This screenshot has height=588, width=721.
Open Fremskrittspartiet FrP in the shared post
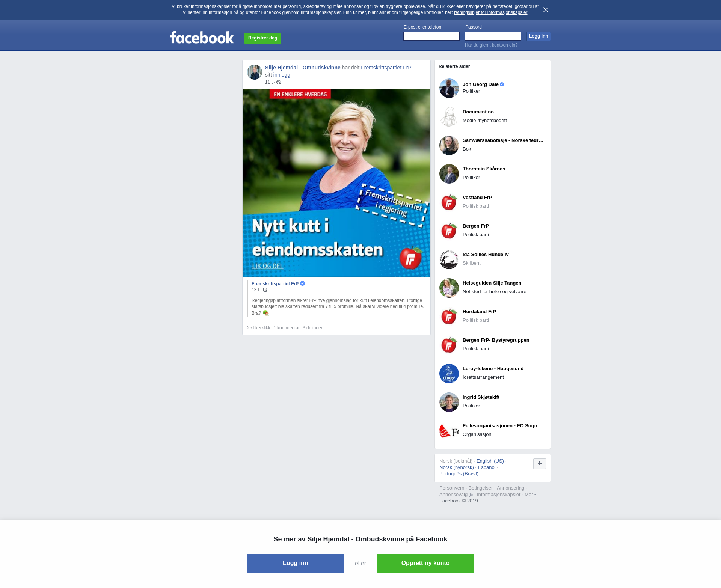click(275, 284)
